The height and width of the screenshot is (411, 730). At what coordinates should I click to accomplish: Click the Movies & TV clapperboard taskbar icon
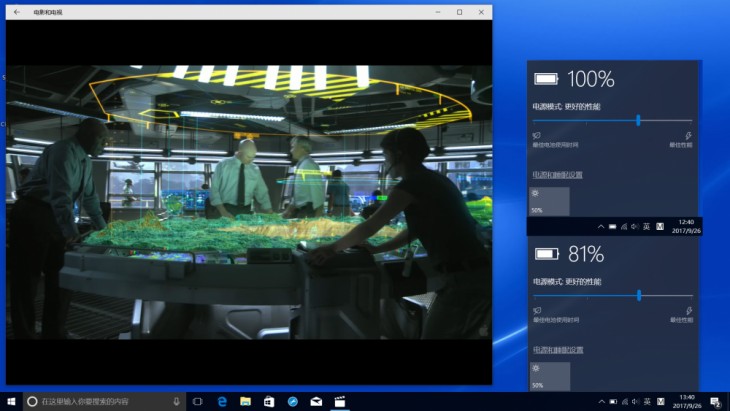point(340,401)
